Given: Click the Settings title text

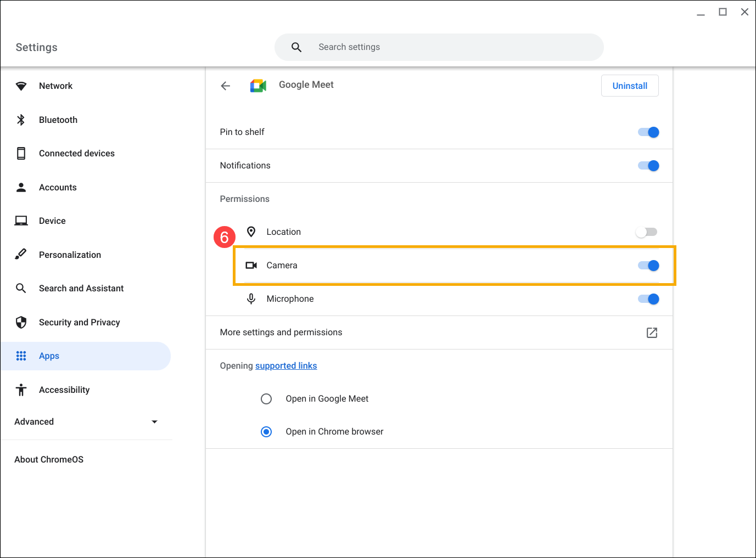Looking at the screenshot, I should coord(36,47).
